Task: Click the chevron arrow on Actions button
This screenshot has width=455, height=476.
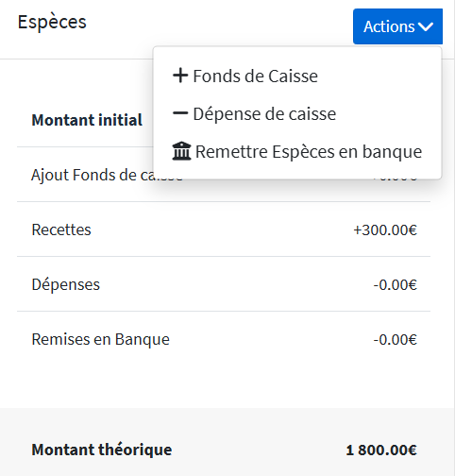Action: pos(426,26)
